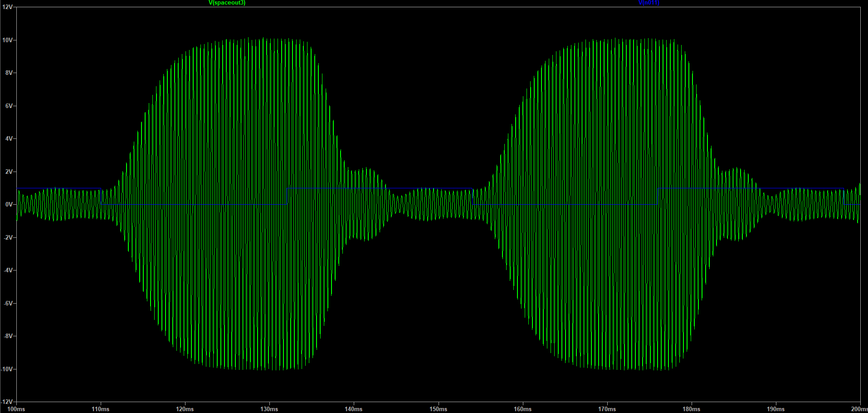Click the green V(spaceout3) trace label
Screen dimensions: 868x413
pos(227,3)
